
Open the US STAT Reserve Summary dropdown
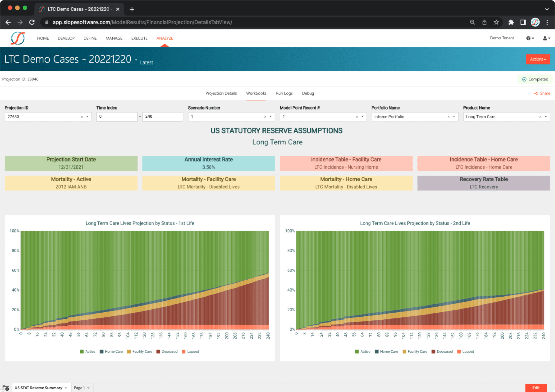(41, 387)
